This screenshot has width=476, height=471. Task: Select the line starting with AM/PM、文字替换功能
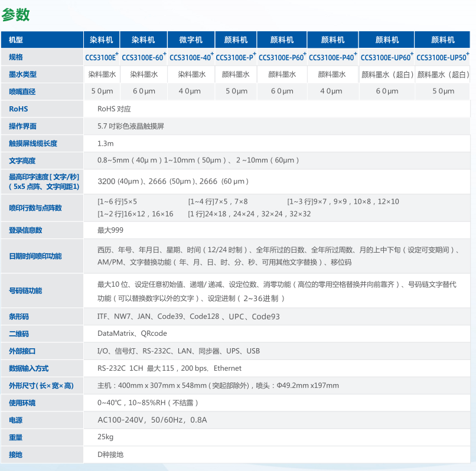tap(224, 262)
